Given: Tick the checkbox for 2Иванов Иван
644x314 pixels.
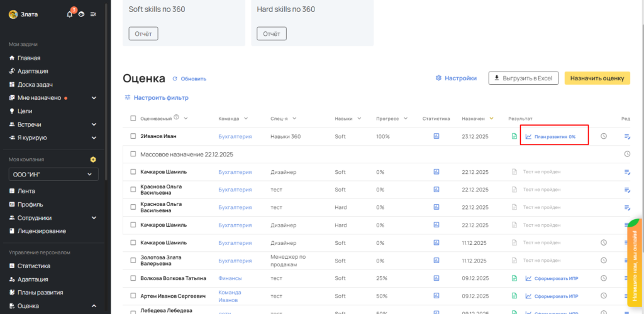Looking at the screenshot, I should 133,136.
